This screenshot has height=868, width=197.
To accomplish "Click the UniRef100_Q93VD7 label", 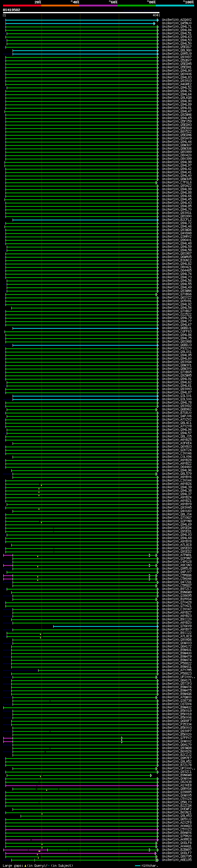I will click(177, 57).
